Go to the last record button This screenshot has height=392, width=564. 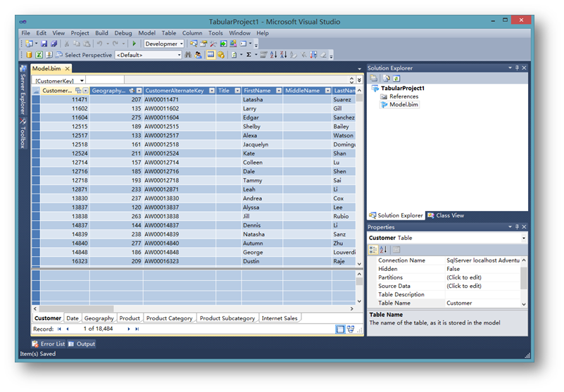[x=137, y=329]
